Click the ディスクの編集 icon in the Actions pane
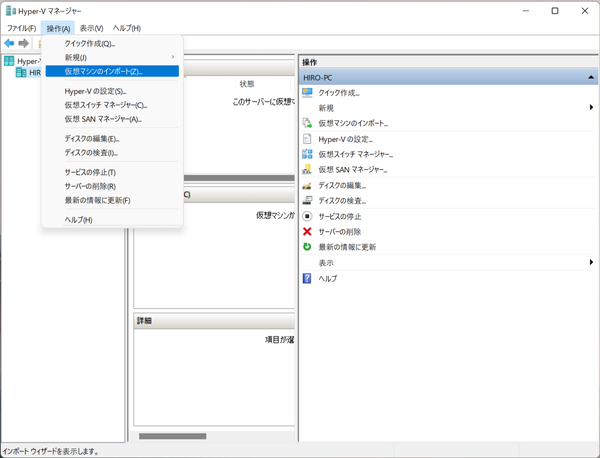600x458 pixels. point(307,186)
